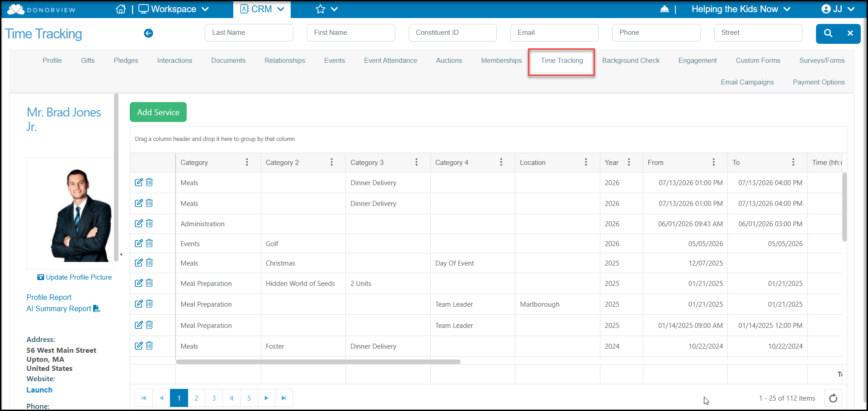Go to the next page arrow
This screenshot has width=868, height=411.
[266, 398]
